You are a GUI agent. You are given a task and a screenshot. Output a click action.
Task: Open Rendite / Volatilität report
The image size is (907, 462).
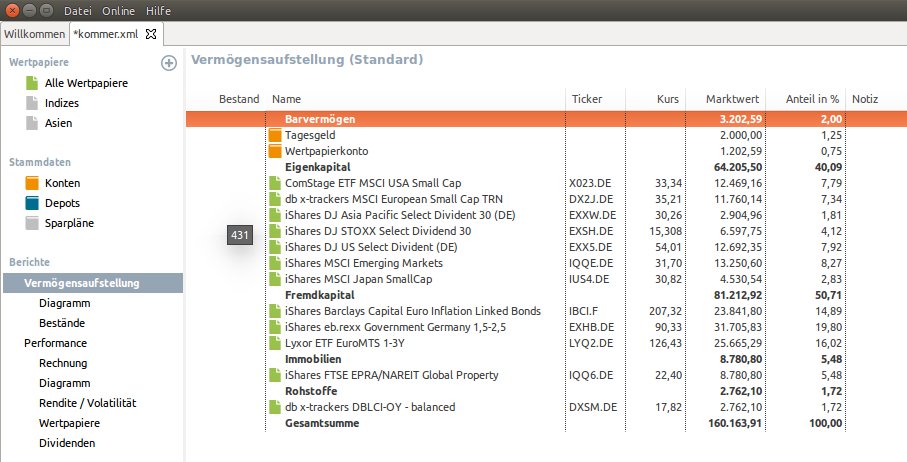tap(87, 403)
